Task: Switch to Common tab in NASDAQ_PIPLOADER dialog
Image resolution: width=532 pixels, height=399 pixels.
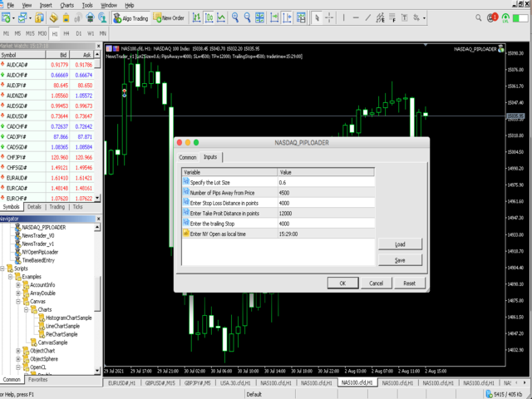Action: (x=188, y=157)
